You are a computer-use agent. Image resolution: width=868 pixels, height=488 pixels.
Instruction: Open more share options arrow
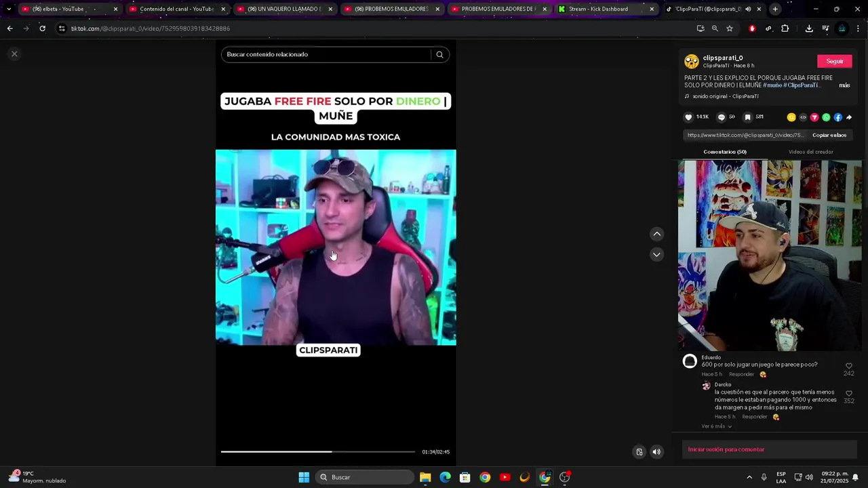(x=849, y=117)
